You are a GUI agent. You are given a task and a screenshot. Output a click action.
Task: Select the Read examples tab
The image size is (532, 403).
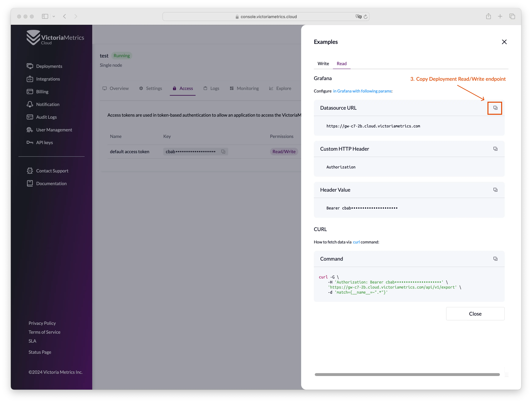click(x=342, y=64)
